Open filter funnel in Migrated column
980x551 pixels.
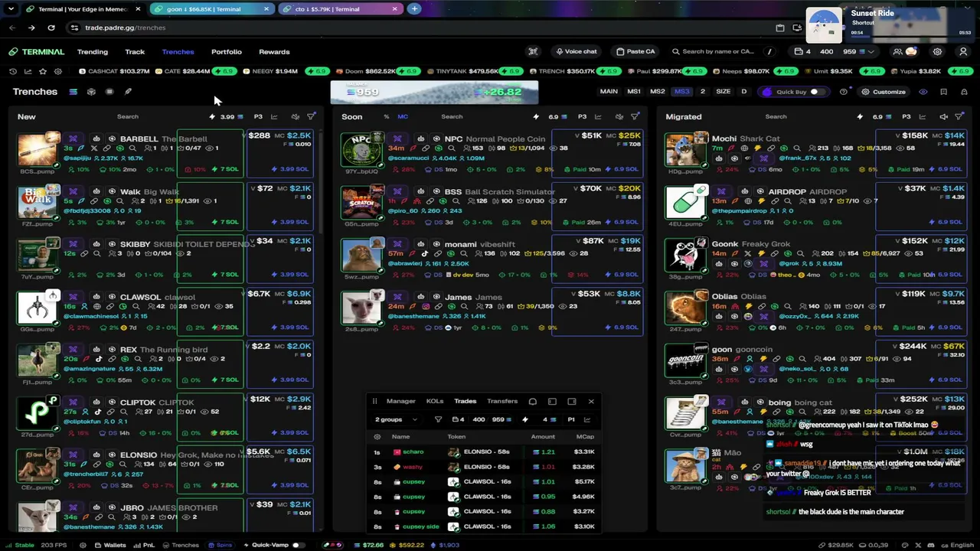coord(959,117)
